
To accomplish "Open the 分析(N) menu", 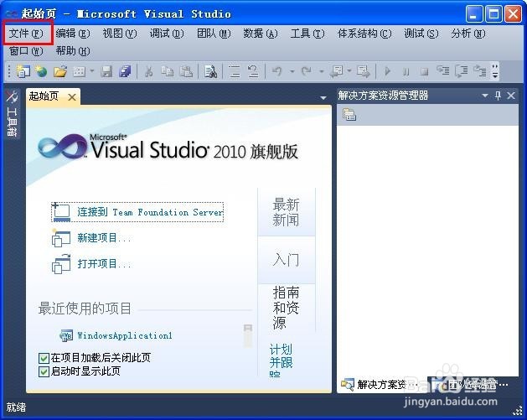I will 468,34.
